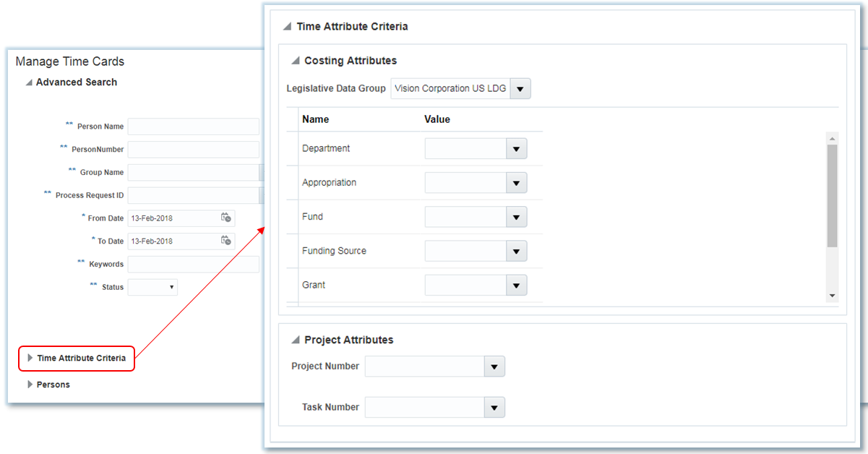
Task: Open the Grant value list arrow
Action: 517,285
